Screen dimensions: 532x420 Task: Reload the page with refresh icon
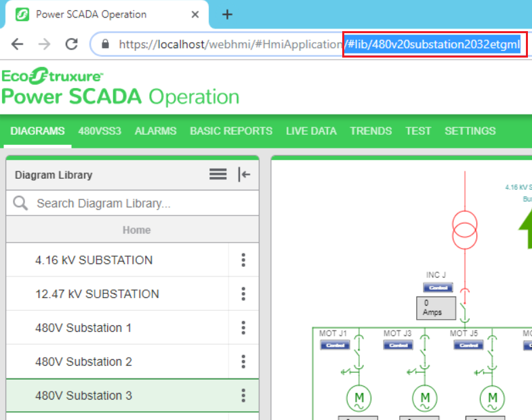(x=72, y=44)
